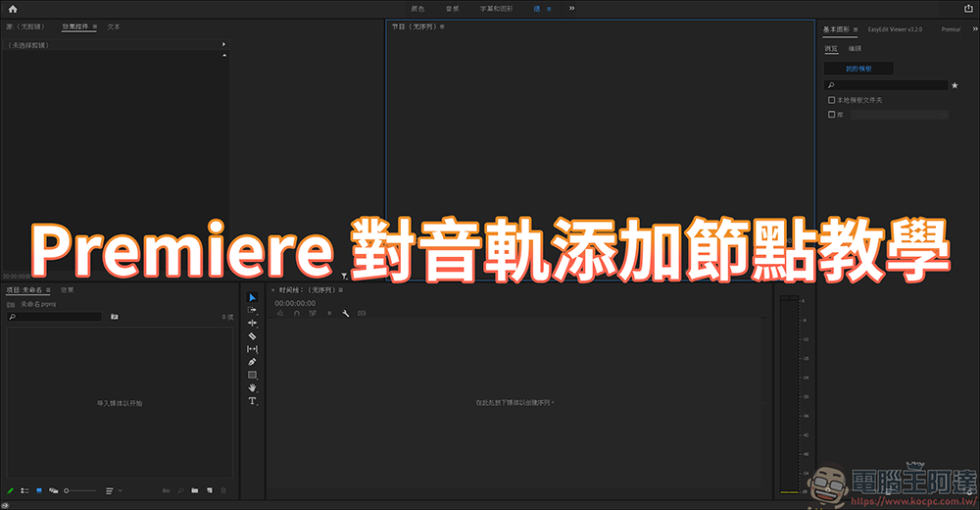The image size is (980, 510).
Task: Click the project search field
Action: (54, 317)
